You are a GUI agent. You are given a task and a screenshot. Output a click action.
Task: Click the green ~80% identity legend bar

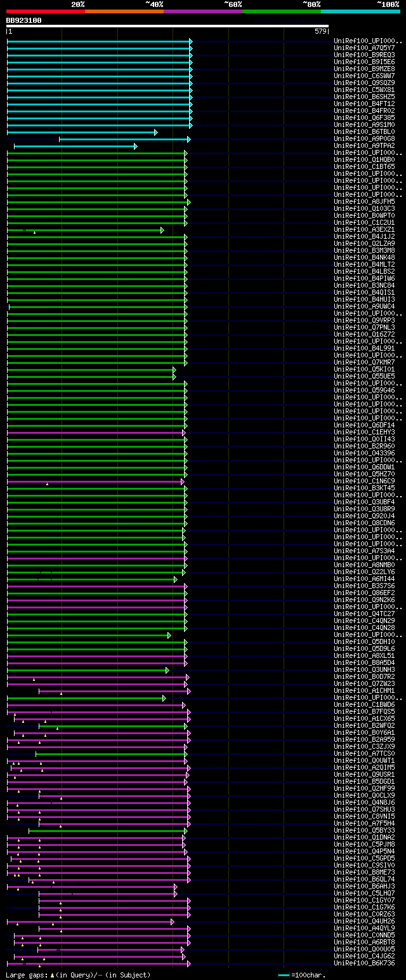281,11
